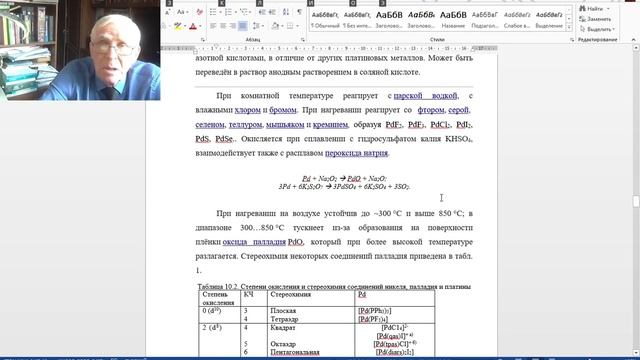This screenshot has width=640, height=360.
Task: Open the Borders dropdown arrow
Action: click(x=297, y=26)
